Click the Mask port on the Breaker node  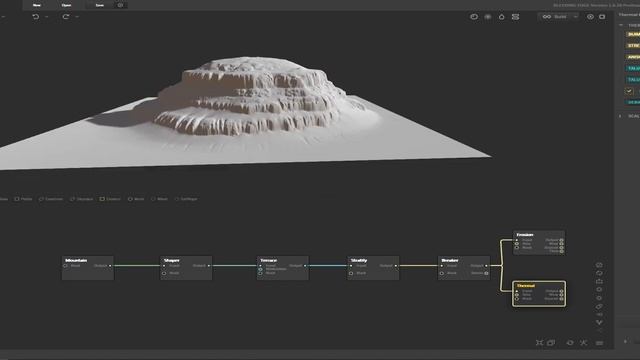point(442,273)
